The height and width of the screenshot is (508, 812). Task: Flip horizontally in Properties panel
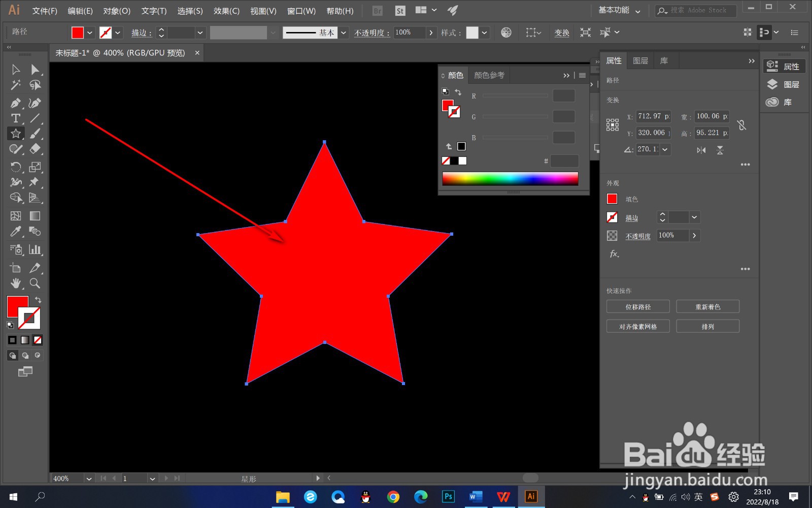click(701, 150)
